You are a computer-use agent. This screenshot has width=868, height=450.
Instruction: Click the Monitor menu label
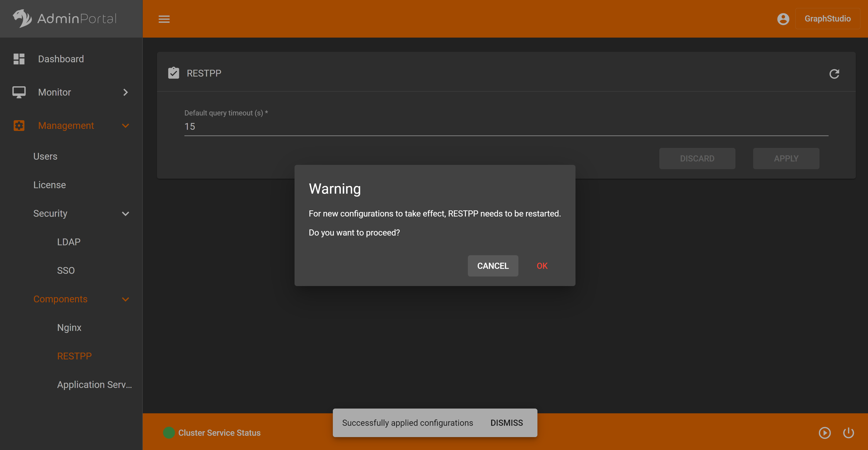coord(54,92)
